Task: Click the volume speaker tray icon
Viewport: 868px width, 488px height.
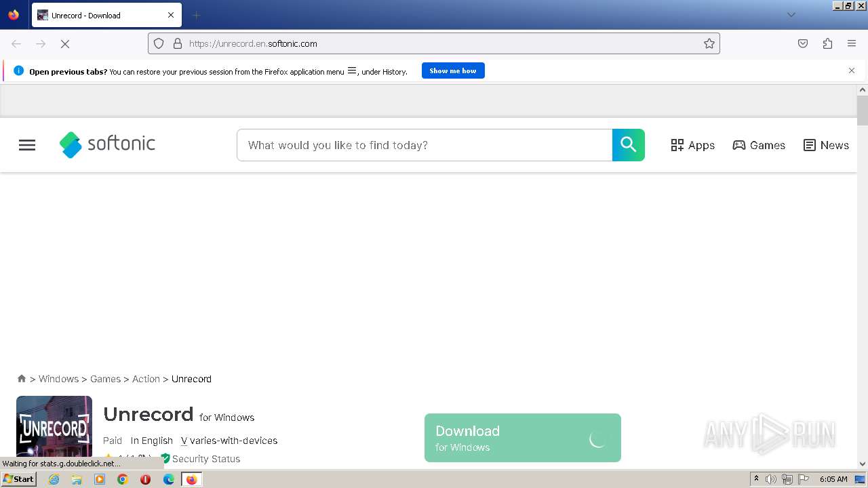Action: coord(771,479)
